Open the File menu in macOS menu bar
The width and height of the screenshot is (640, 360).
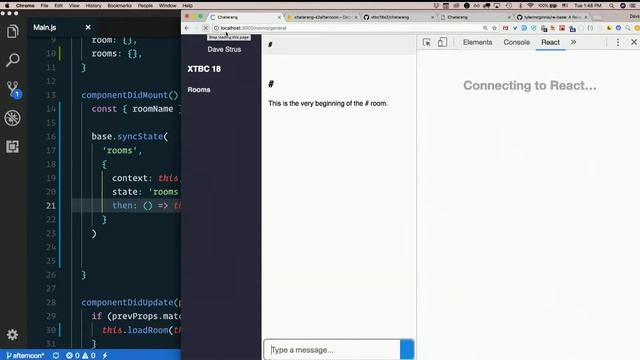(x=44, y=5)
